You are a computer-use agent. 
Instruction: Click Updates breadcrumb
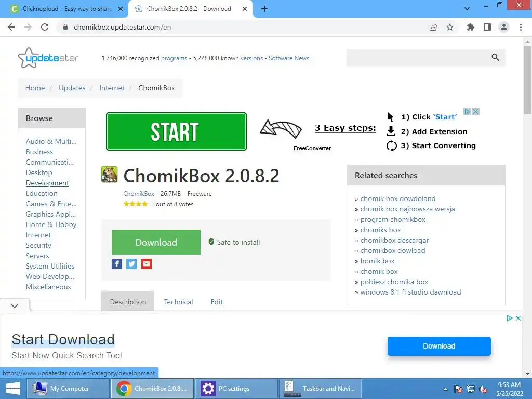click(72, 88)
